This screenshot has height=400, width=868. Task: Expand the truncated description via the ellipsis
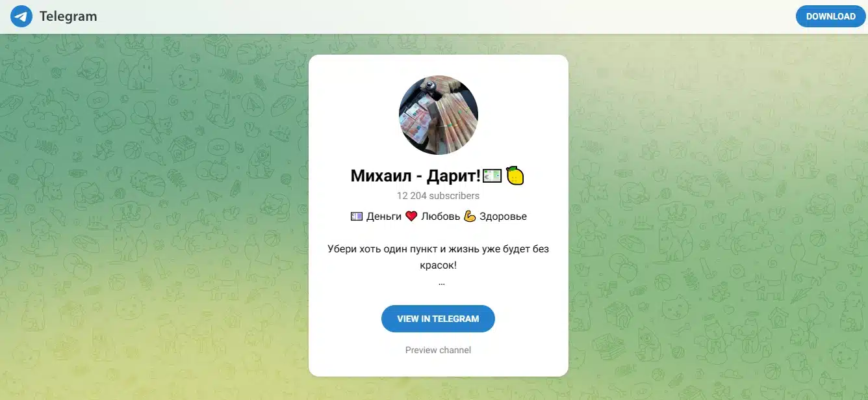pos(441,284)
